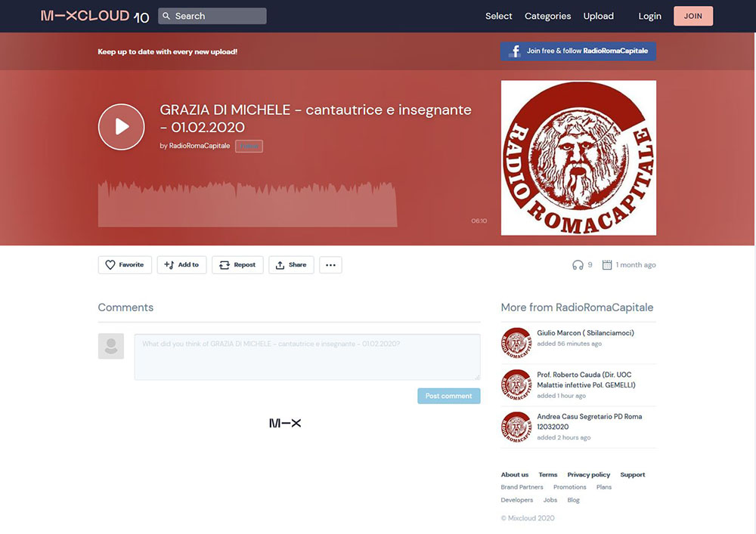Open the Radio Roma Capitale cover image
756x534 pixels.
click(x=578, y=158)
